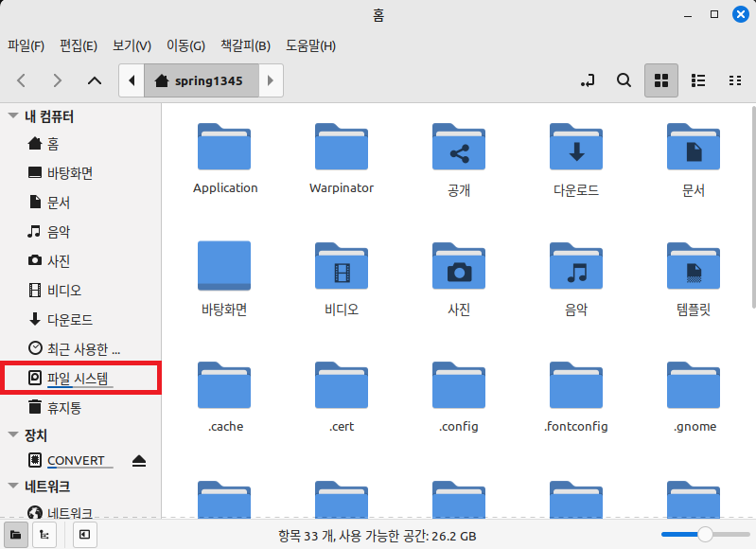Viewport: 756px width, 549px height.
Task: Eject the CONVERT device
Action: click(x=139, y=461)
